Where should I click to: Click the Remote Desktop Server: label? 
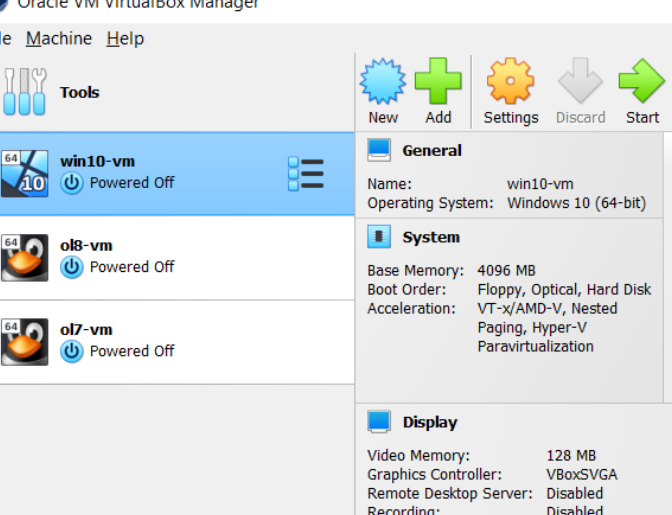pos(450,493)
